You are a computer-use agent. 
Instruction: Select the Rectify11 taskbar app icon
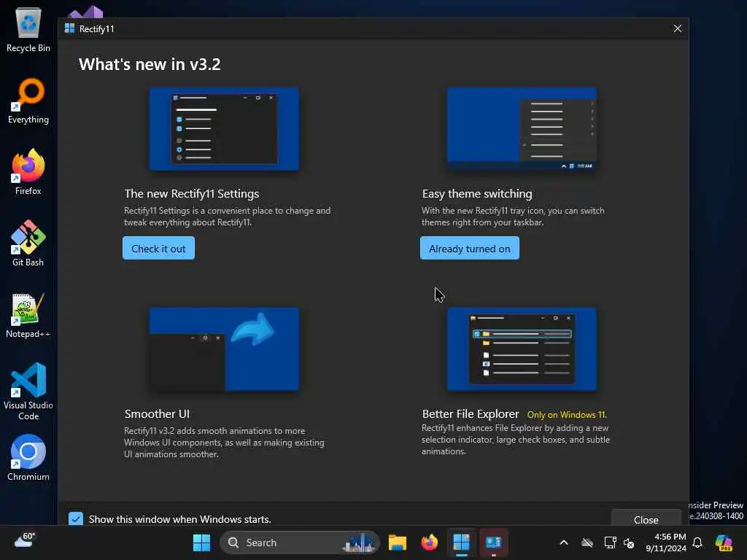[x=461, y=542]
